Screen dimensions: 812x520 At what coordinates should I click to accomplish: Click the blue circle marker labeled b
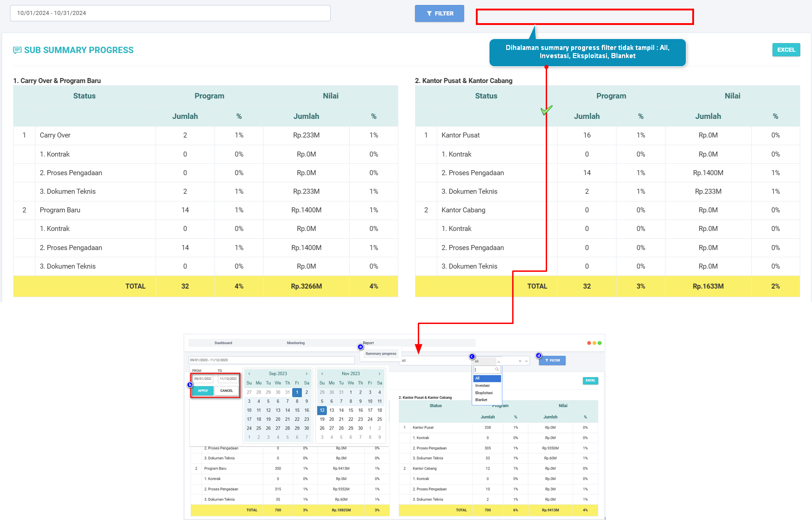(190, 385)
